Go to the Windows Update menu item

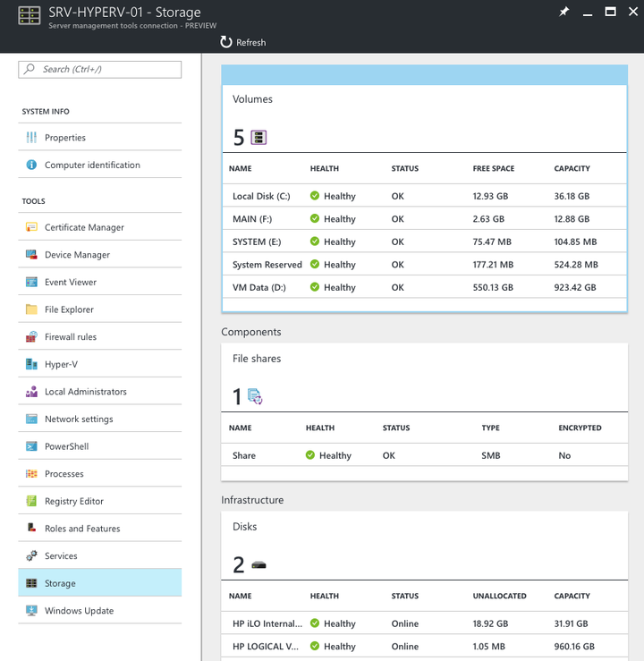[x=100, y=610]
